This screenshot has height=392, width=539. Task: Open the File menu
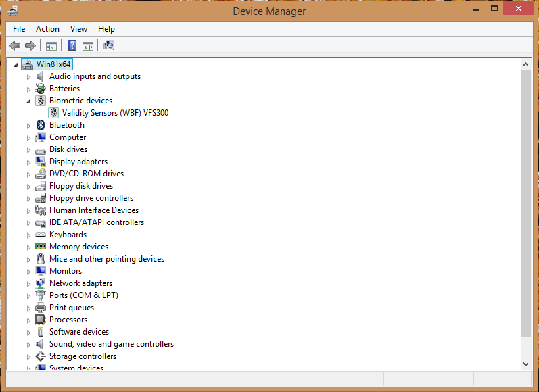19,29
